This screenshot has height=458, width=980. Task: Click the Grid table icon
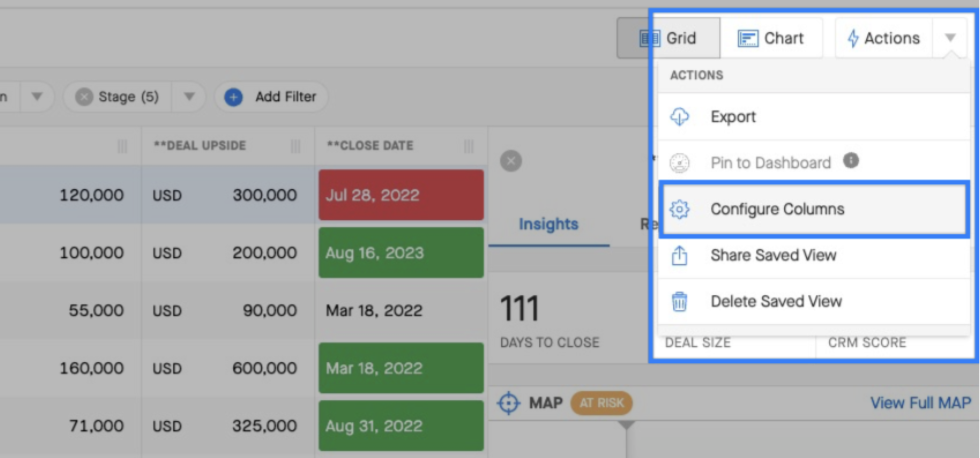point(650,38)
